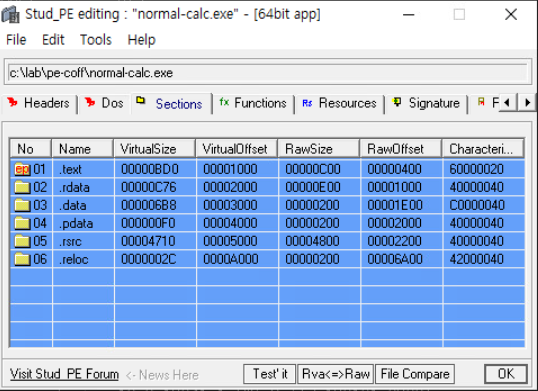Viewport: 538px width, 391px height.
Task: Click VirtualSize value 00000C76
Action: point(149,187)
